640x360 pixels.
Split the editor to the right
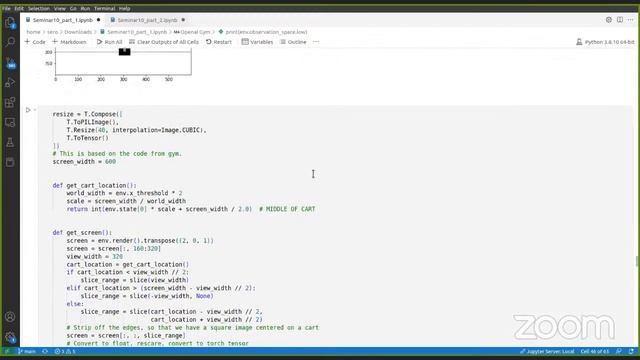[620, 20]
